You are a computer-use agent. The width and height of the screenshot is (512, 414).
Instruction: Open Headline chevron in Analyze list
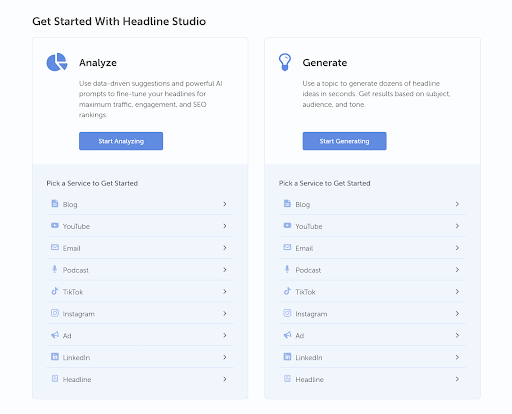(225, 379)
